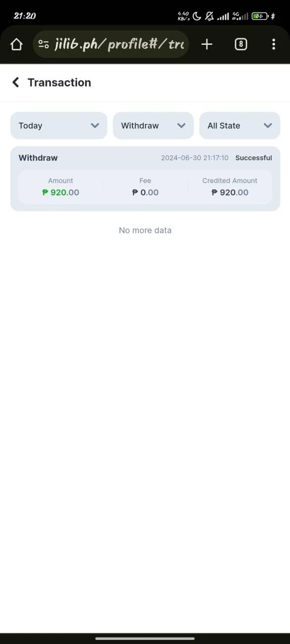Open a new tab with plus icon
Viewport: 290px width, 644px height.
point(207,44)
